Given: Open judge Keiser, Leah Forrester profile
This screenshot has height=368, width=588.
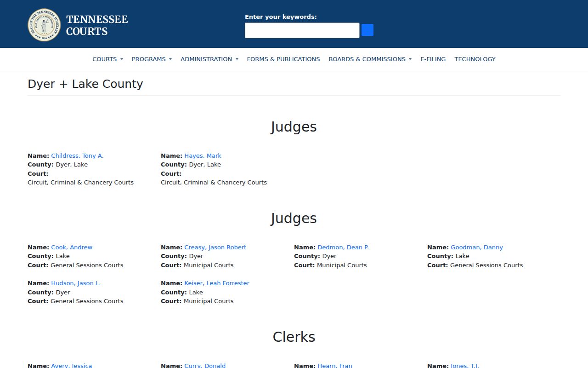Looking at the screenshot, I should tap(217, 283).
